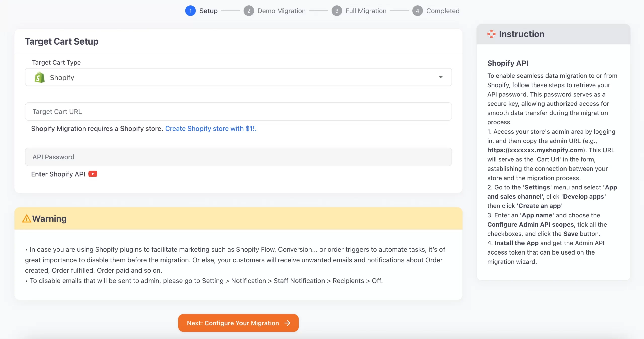This screenshot has width=644, height=339.
Task: Click step 4 circle for Completed
Action: 417,11
